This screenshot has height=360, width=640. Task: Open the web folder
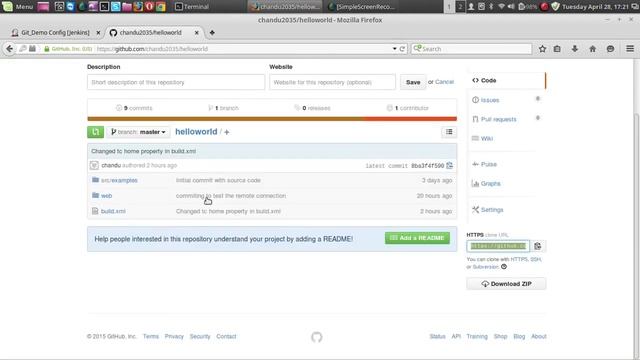coord(107,196)
